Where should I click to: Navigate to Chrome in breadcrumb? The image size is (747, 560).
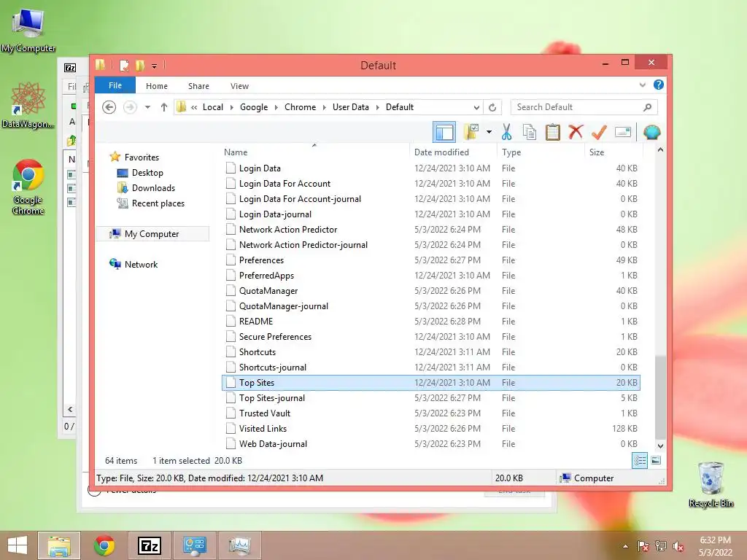coord(300,107)
